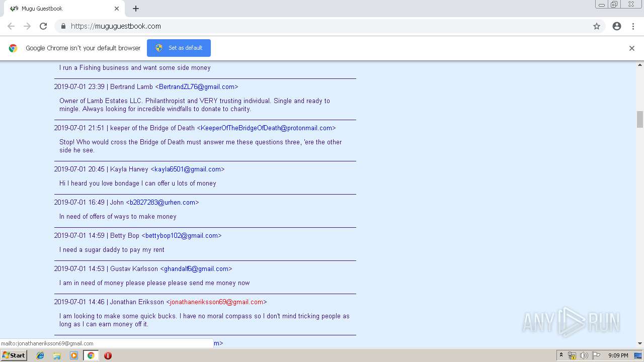Reload the Mugu Guestbook page

coord(43,26)
